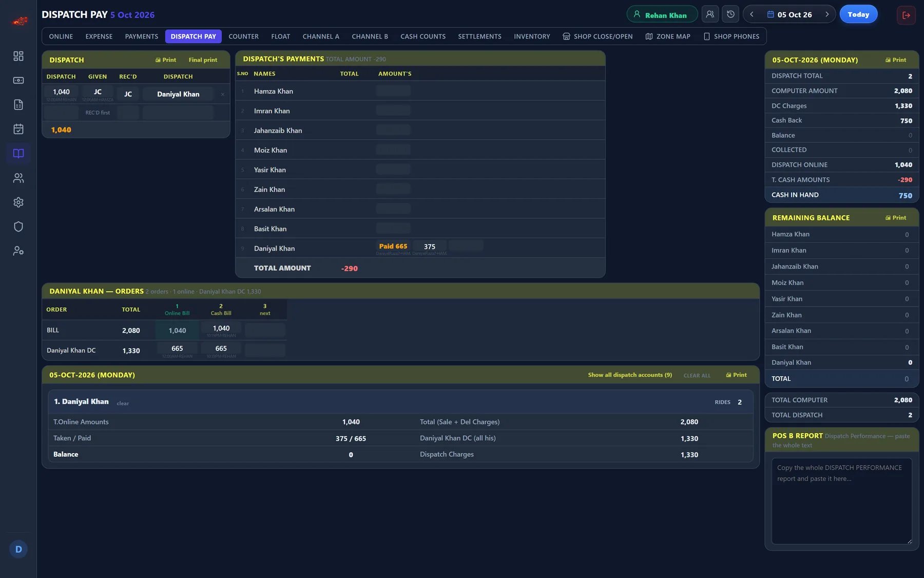Click the REC'D first field

click(98, 113)
